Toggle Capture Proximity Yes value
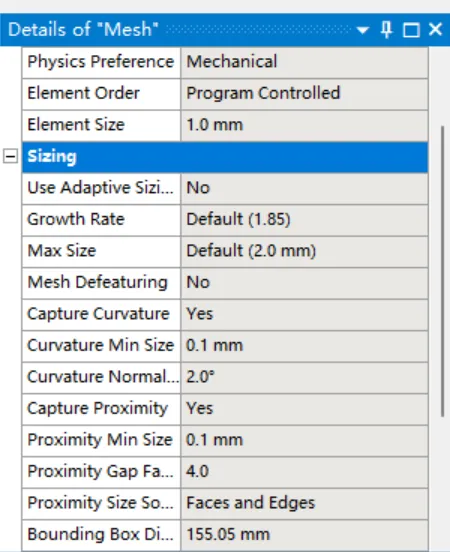This screenshot has height=552, width=450. coord(304,409)
